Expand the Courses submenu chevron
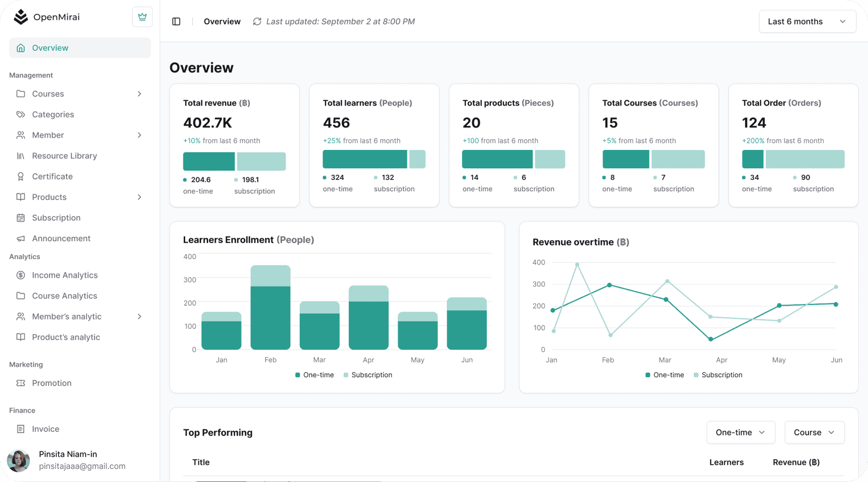This screenshot has width=868, height=482. point(139,94)
